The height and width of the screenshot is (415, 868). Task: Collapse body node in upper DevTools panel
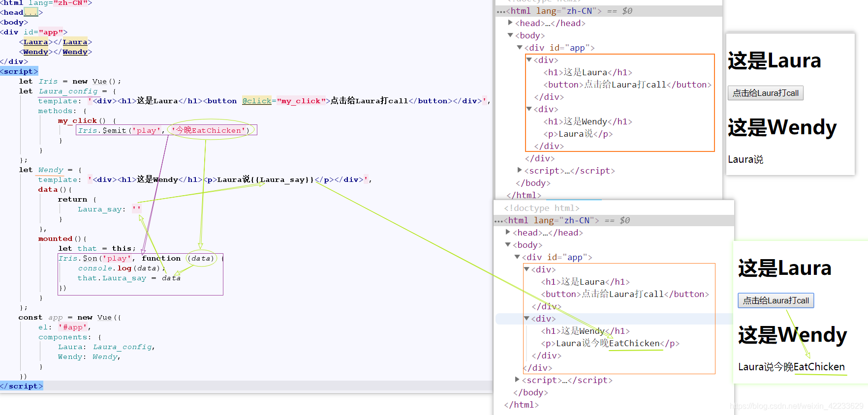tap(510, 35)
